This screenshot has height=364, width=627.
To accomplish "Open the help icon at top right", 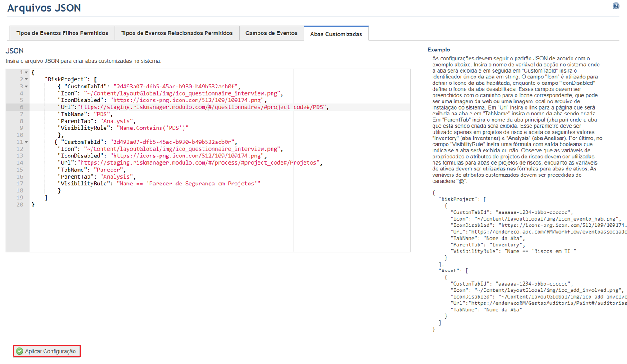I will [616, 6].
